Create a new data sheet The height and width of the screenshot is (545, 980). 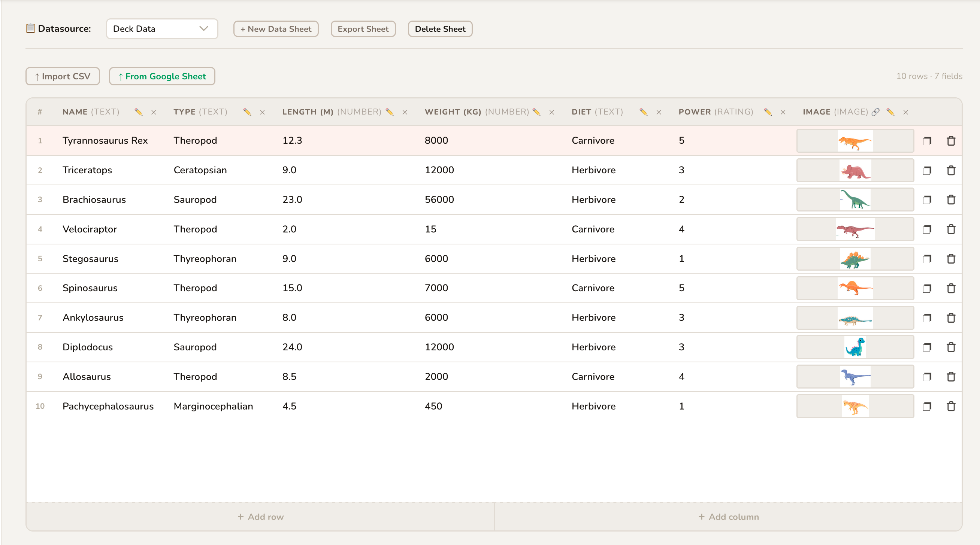(276, 29)
